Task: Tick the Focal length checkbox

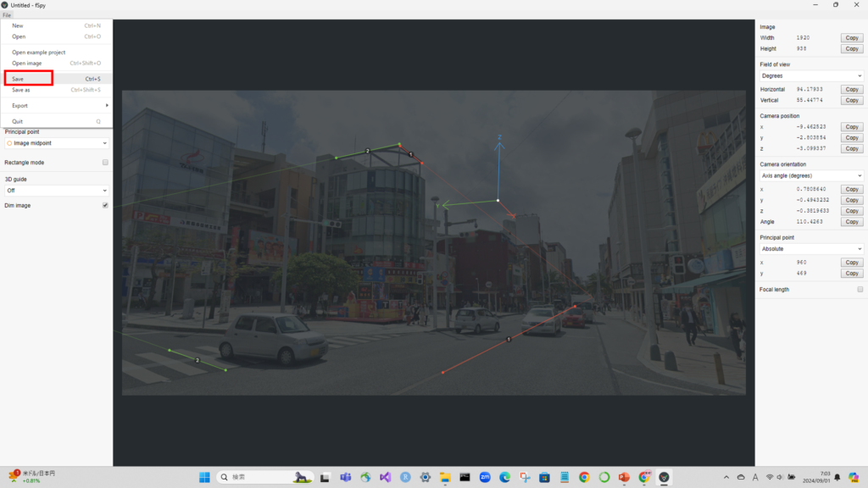Action: click(860, 290)
